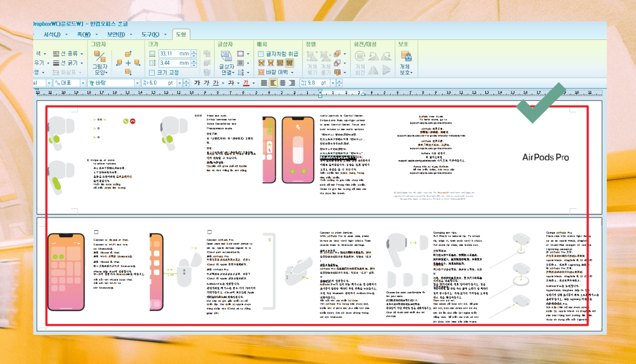Select the second text wrap icon in 배치
636x364 pixels.
click(x=271, y=63)
